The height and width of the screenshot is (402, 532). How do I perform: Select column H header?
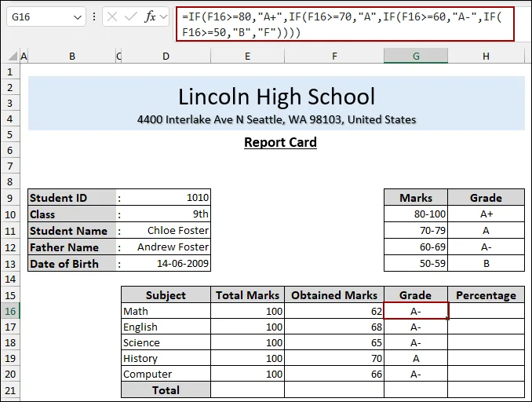(486, 56)
